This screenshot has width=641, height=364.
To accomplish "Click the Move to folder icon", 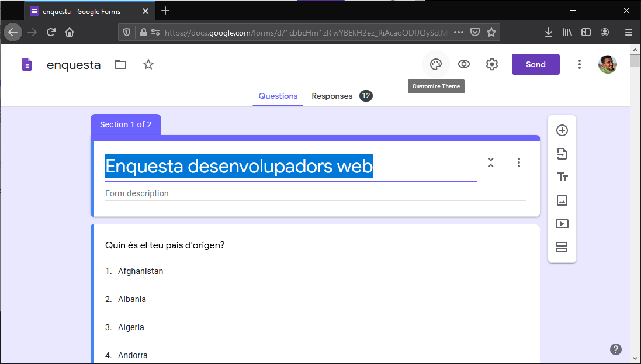I will 120,64.
